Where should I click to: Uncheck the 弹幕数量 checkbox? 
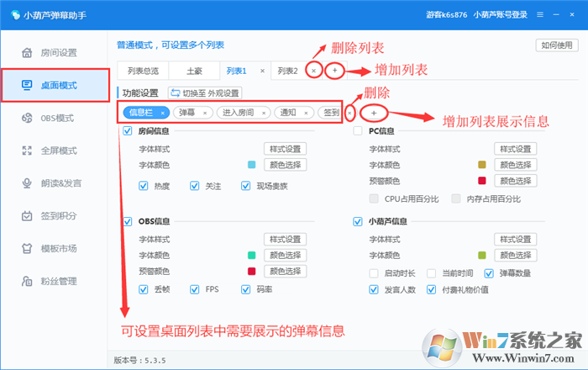click(x=489, y=273)
